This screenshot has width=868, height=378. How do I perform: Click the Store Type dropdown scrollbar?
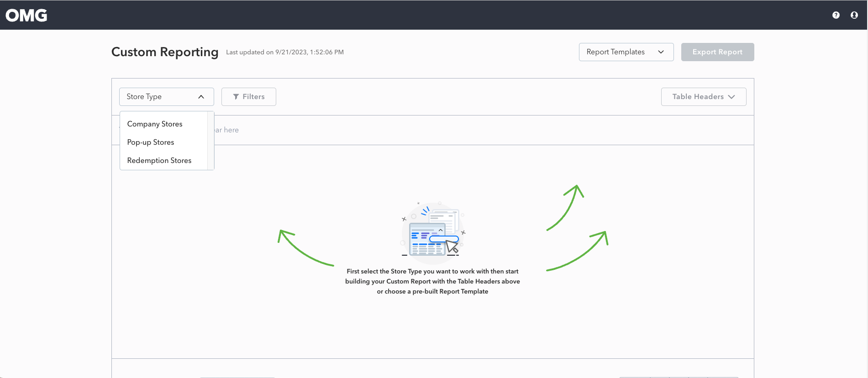pyautogui.click(x=210, y=141)
